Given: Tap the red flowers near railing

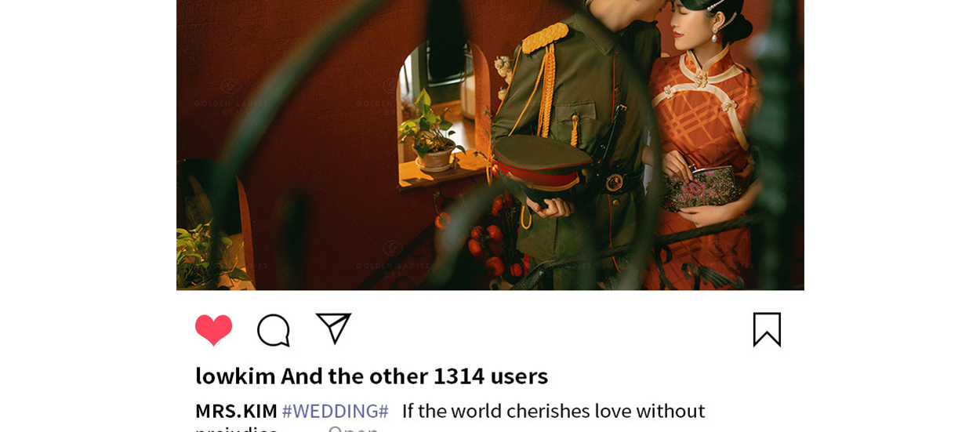Looking at the screenshot, I should (x=495, y=239).
